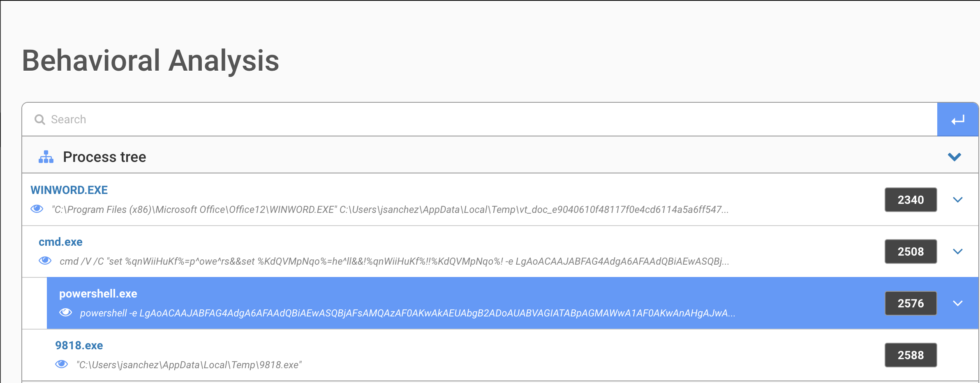Select the powershell.exe process name
980x383 pixels.
(x=98, y=293)
